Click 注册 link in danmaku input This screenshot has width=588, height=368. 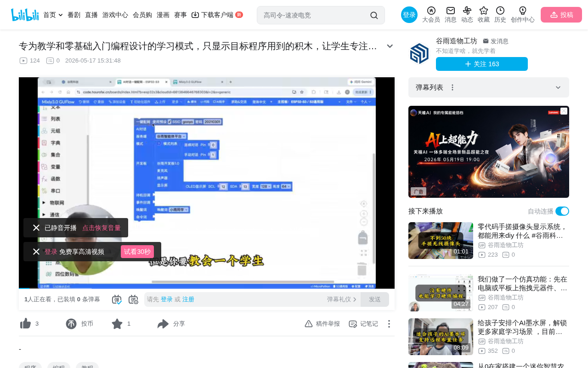tap(188, 299)
